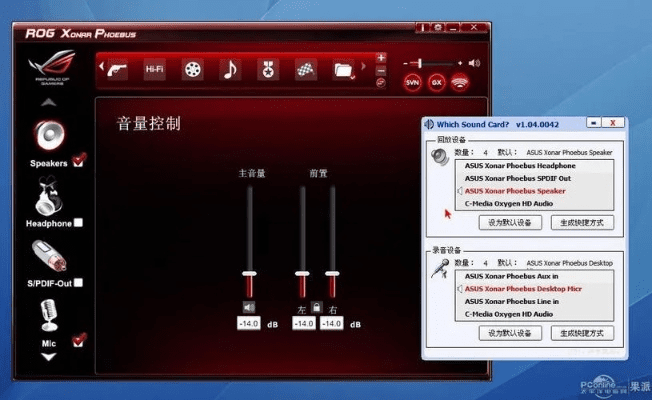This screenshot has width=652, height=400.
Task: Toggle the GX mode button
Action: (x=437, y=83)
